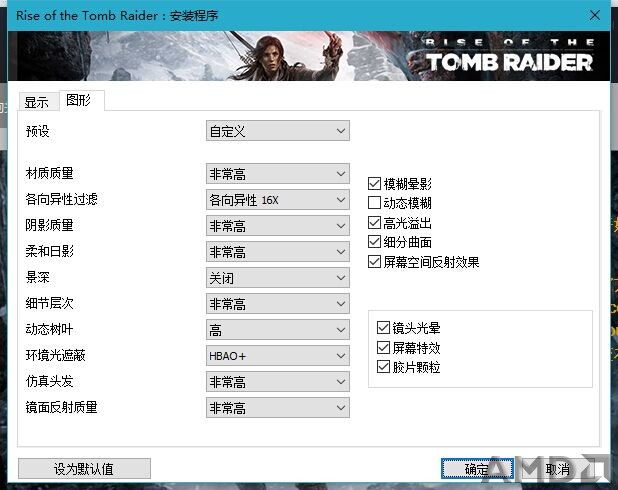618x490 pixels.
Task: Enable the 动态模糊 checkbox
Action: coord(374,203)
